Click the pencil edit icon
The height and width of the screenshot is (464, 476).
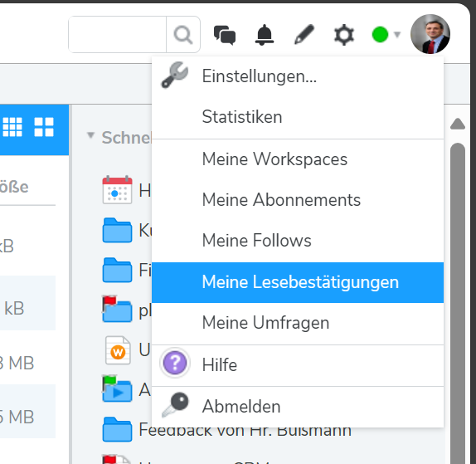click(x=304, y=35)
